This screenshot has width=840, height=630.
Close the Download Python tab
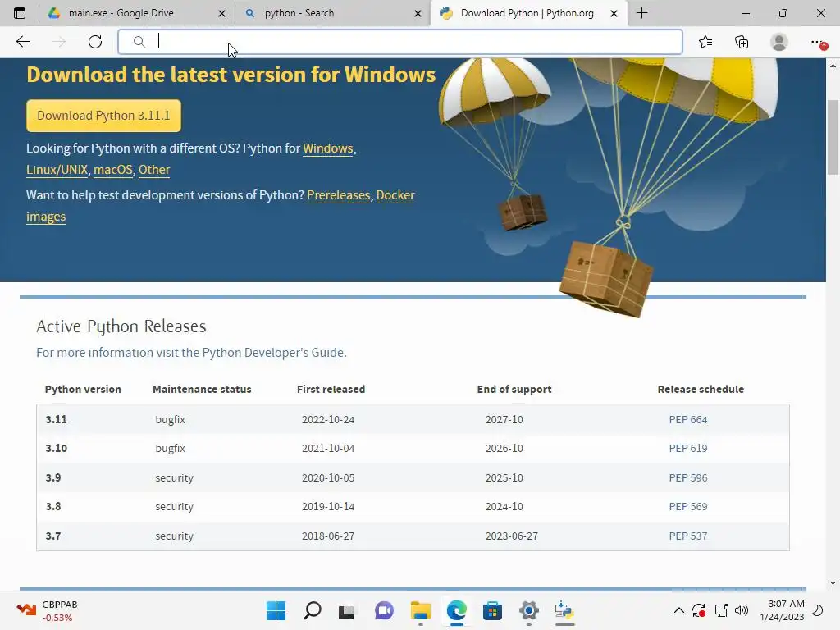(x=614, y=13)
